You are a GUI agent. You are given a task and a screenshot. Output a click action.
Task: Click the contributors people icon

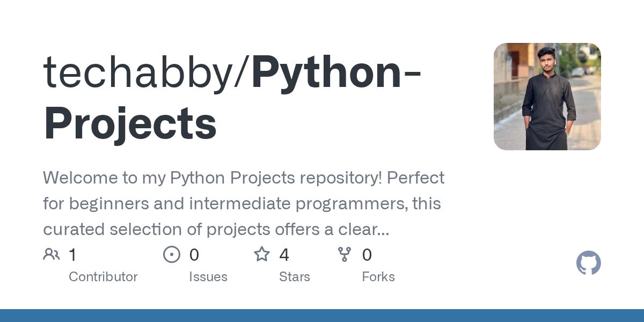point(52,254)
